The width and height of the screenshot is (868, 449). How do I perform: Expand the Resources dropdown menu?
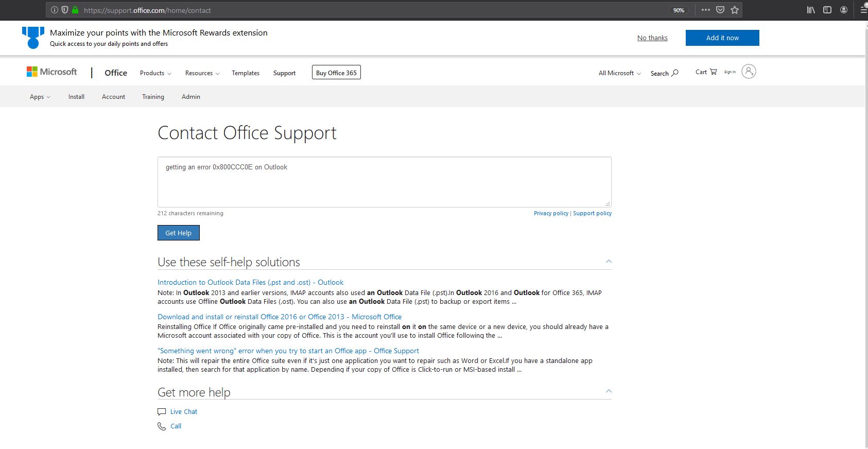click(202, 73)
